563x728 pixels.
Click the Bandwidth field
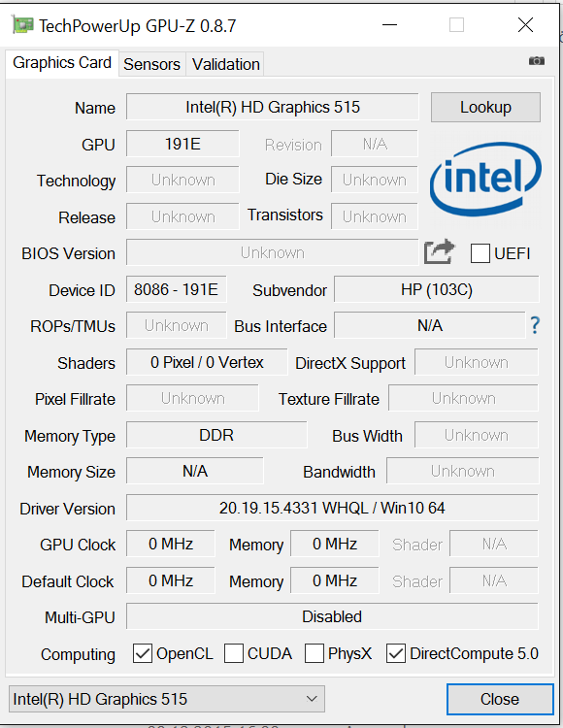click(x=463, y=471)
